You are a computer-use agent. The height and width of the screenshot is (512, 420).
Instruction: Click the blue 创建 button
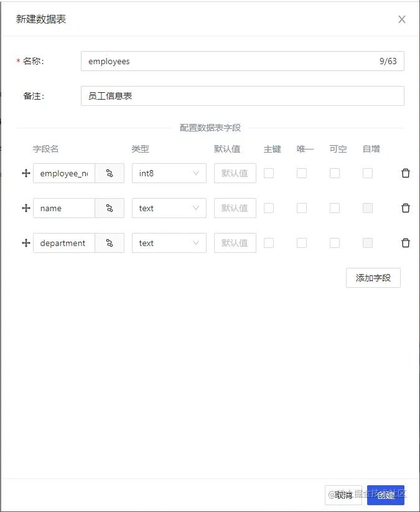(x=386, y=495)
